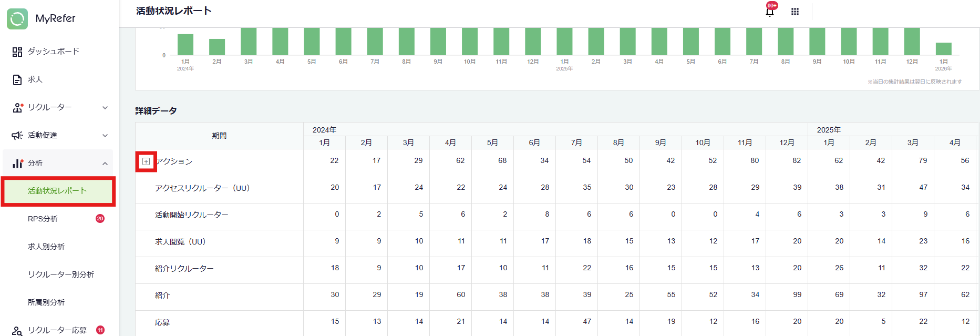Click the 分析 bar chart icon

tap(17, 163)
